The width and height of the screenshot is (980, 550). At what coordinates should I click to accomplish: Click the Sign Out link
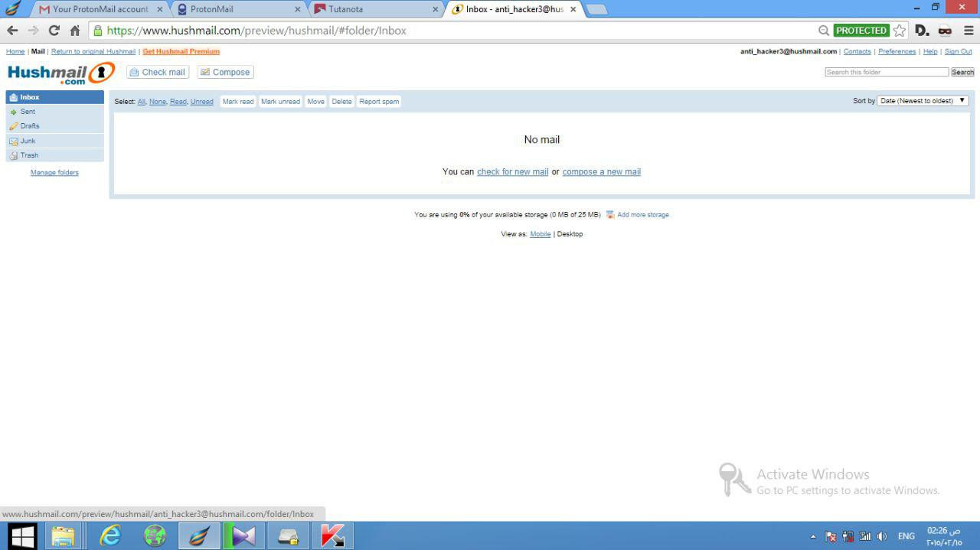(x=959, y=51)
